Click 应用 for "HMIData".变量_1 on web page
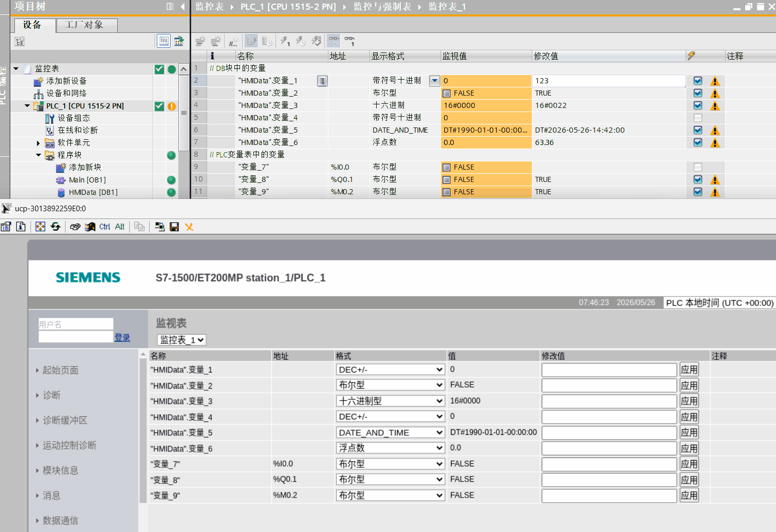Image resolution: width=776 pixels, height=532 pixels. (689, 370)
